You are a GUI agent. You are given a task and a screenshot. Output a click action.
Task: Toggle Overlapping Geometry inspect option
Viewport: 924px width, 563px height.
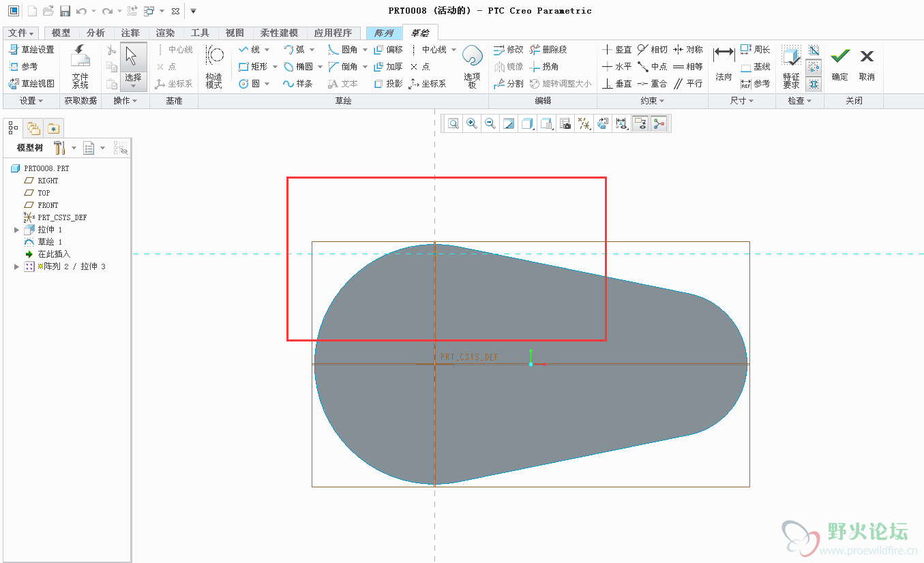pos(814,84)
